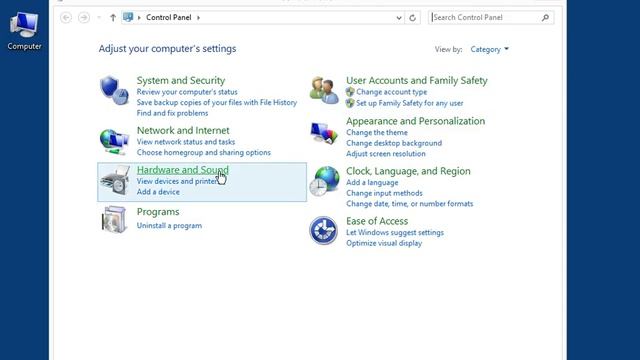Click the Back navigation arrow
Image resolution: width=640 pixels, height=360 pixels.
point(66,18)
